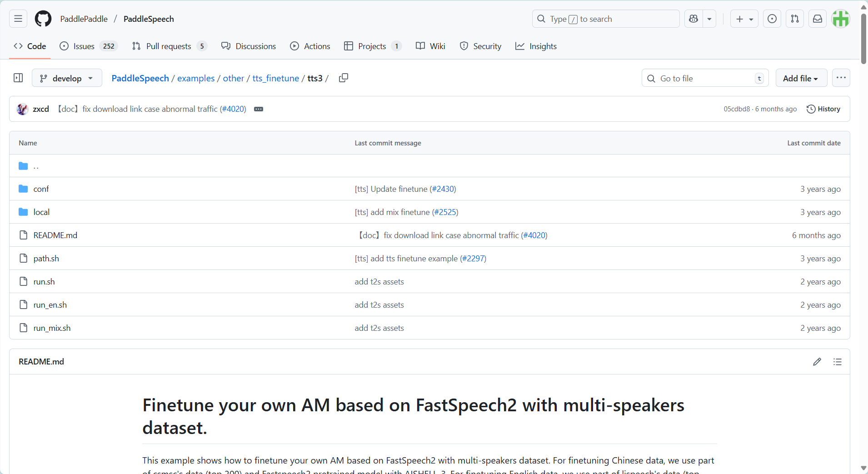Open [tts] Update finetune commit message
Screen dimensions: 868x474
point(391,189)
